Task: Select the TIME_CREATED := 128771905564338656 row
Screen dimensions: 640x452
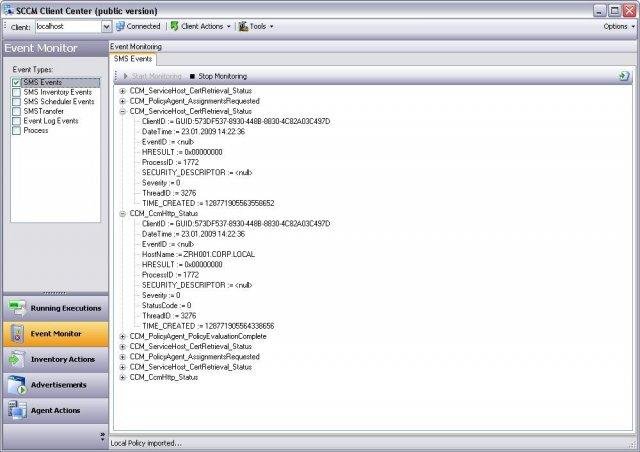Action: click(x=208, y=326)
